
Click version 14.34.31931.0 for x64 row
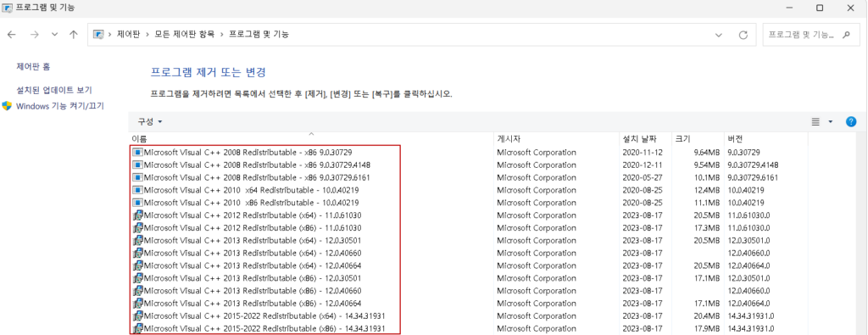(751, 315)
